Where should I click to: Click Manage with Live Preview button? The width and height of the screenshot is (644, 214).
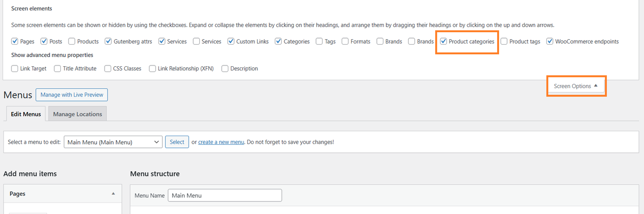coord(72,94)
